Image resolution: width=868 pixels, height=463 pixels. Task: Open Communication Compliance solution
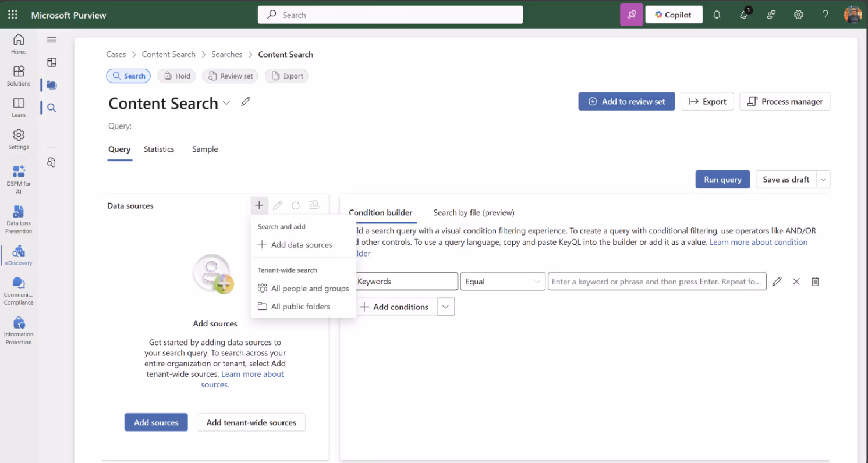(x=19, y=291)
